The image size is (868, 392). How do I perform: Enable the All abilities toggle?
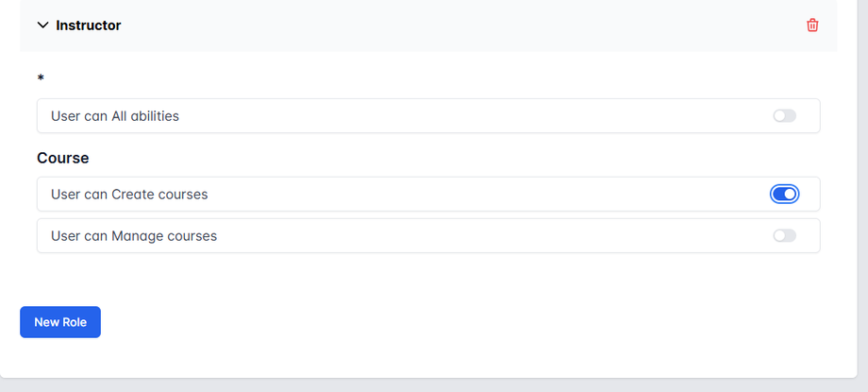tap(784, 116)
